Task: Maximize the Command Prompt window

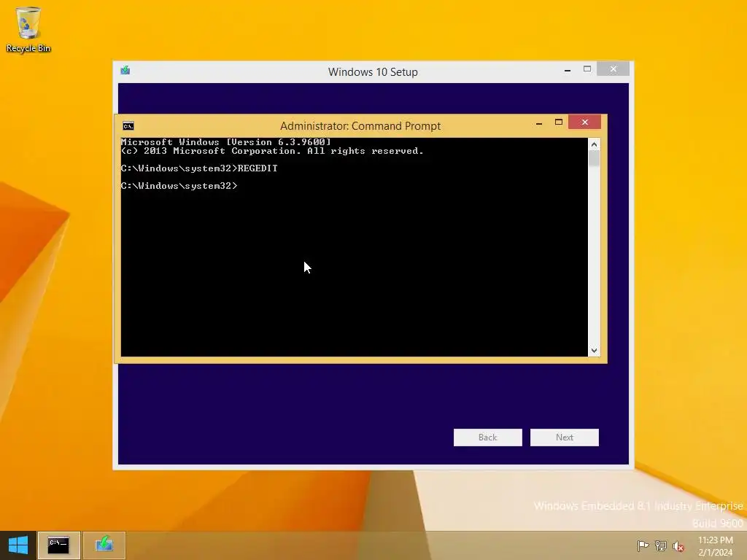Action: click(559, 122)
